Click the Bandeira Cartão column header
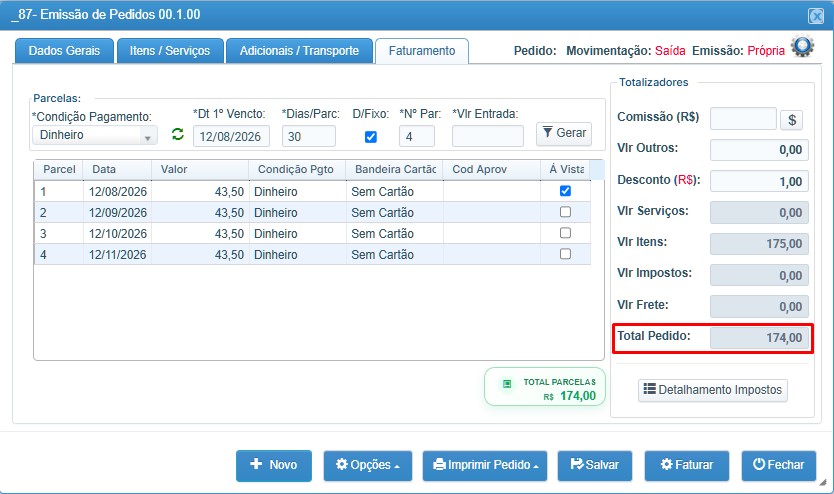This screenshot has width=834, height=494. click(x=395, y=170)
